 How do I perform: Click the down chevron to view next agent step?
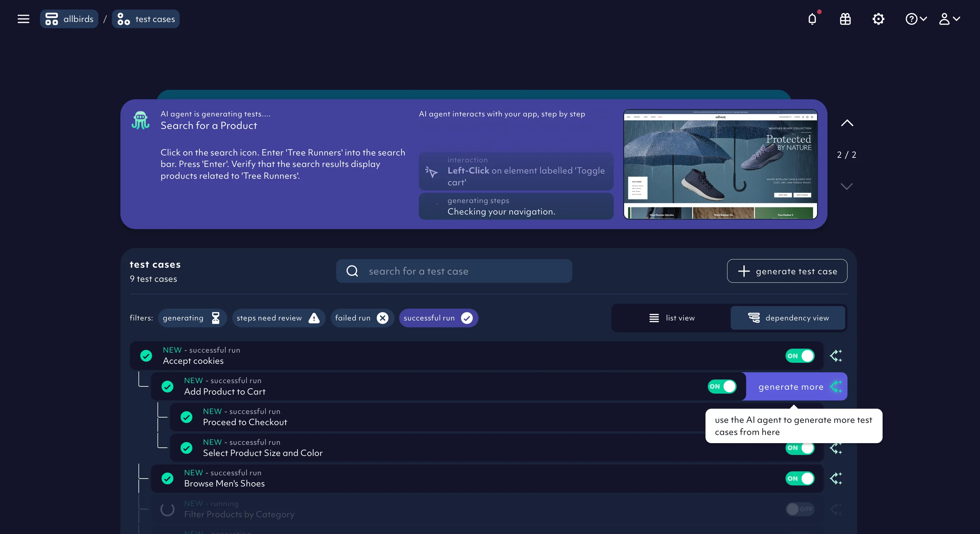(x=847, y=186)
